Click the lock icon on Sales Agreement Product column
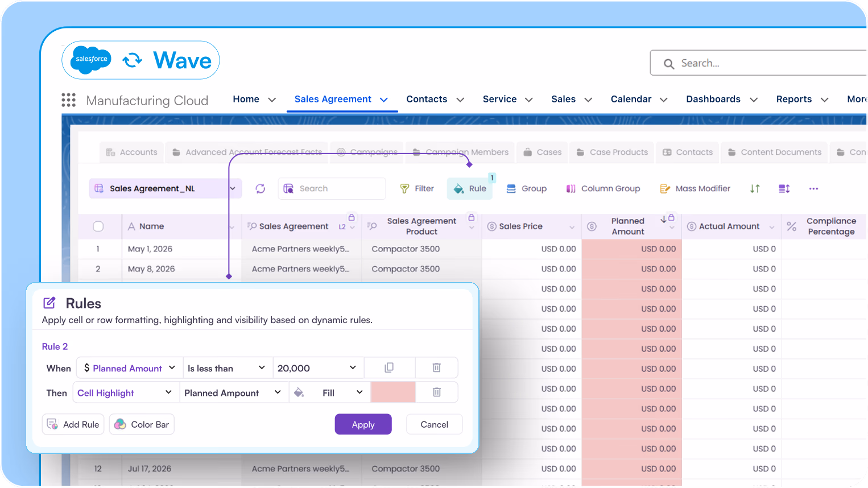 (471, 217)
